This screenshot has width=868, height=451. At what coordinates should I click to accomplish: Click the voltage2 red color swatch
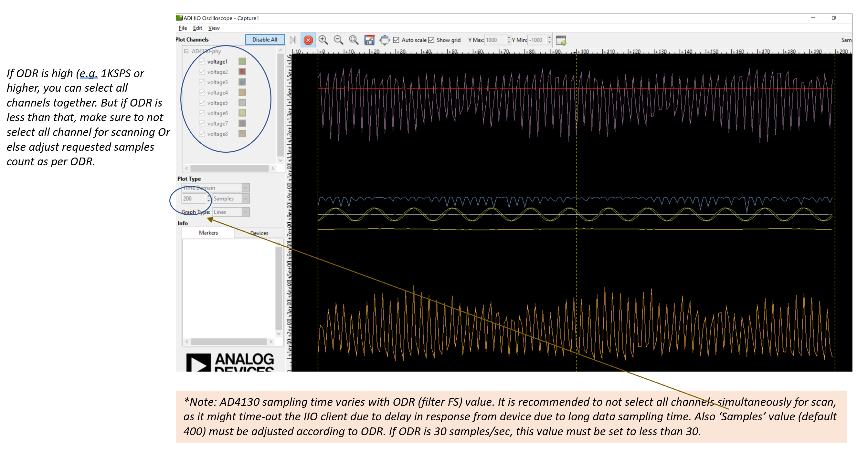coord(242,72)
